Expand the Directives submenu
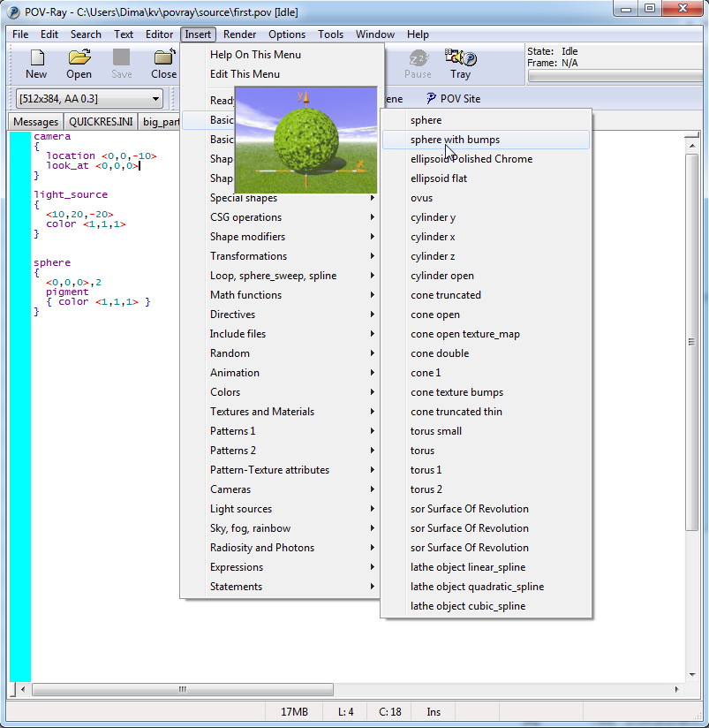This screenshot has width=709, height=728. tap(281, 315)
